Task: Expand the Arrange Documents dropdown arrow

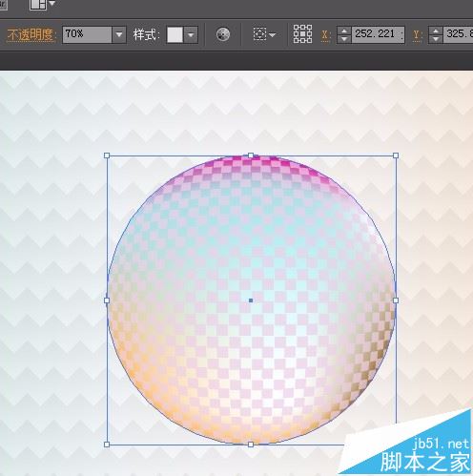Action: 52,4
